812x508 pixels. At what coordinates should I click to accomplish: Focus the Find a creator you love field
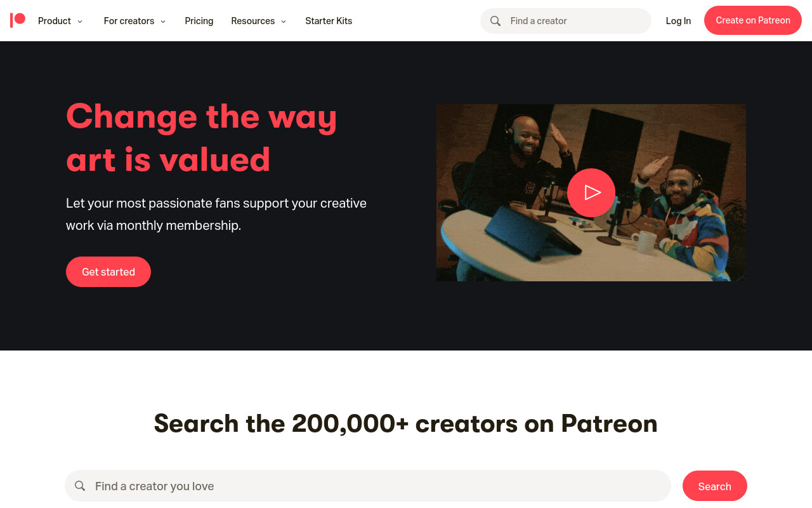368,486
